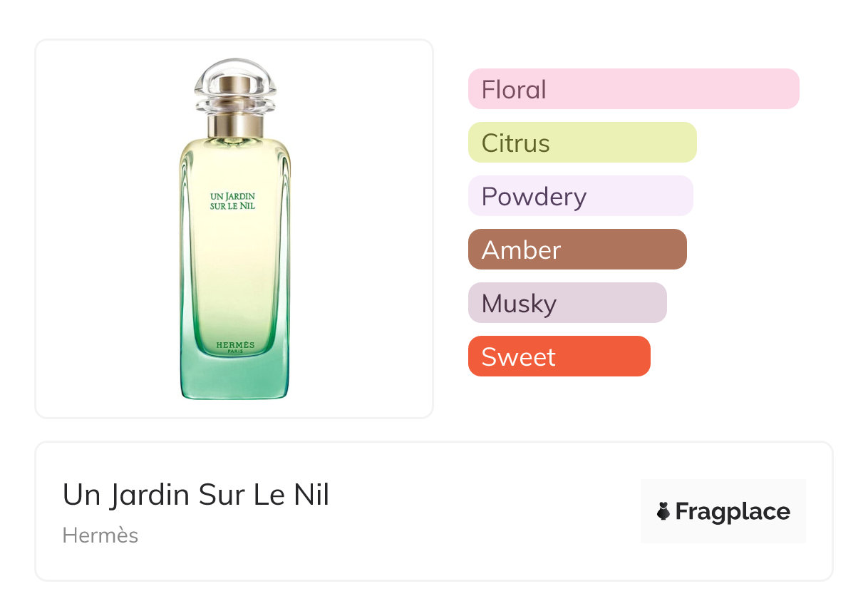868x616 pixels.
Task: Open the Hermès brand link below the title
Action: [x=100, y=535]
